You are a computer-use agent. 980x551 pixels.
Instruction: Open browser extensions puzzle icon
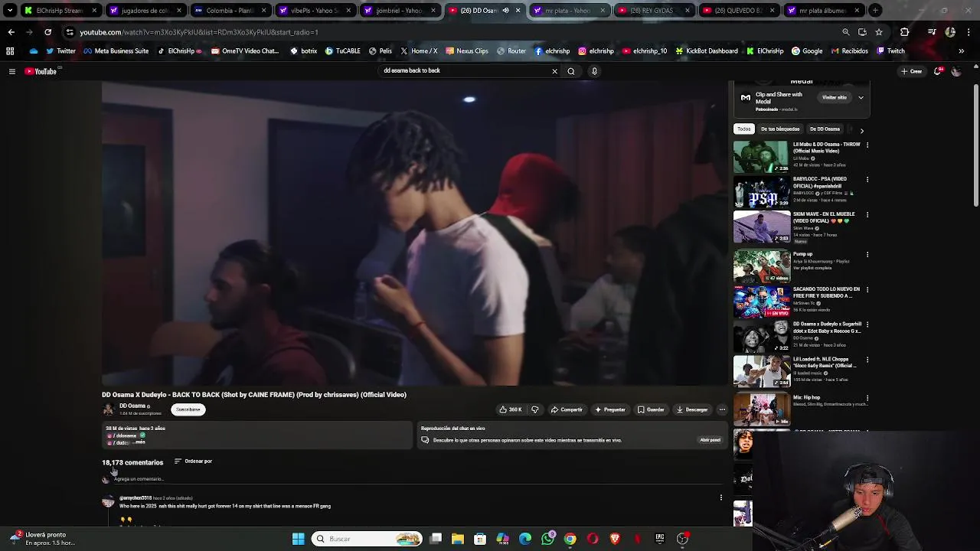905,32
